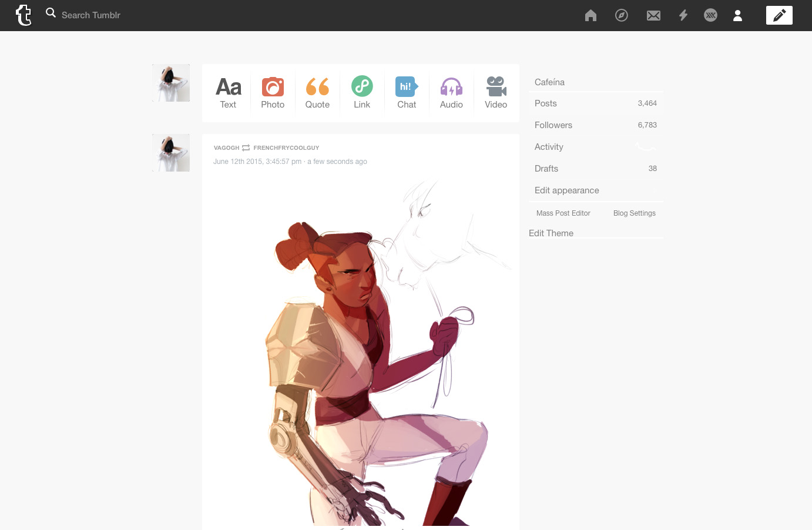812x530 pixels.
Task: Click the 38 drafts count
Action: coord(653,169)
